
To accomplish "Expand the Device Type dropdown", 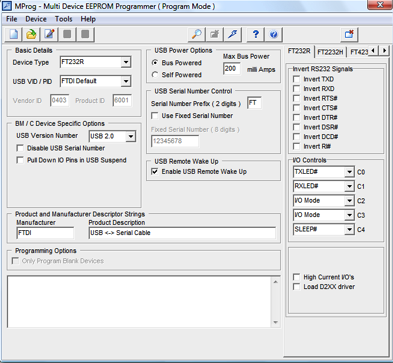I will pyautogui.click(x=126, y=62).
